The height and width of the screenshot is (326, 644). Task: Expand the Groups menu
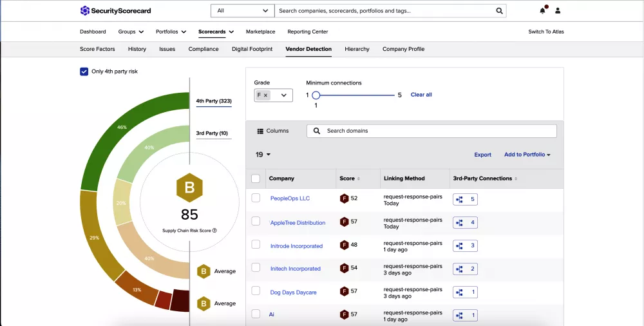[x=131, y=32]
